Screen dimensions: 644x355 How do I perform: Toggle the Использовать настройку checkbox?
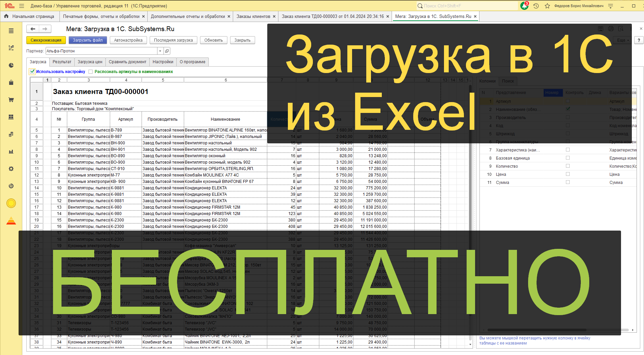click(x=32, y=72)
